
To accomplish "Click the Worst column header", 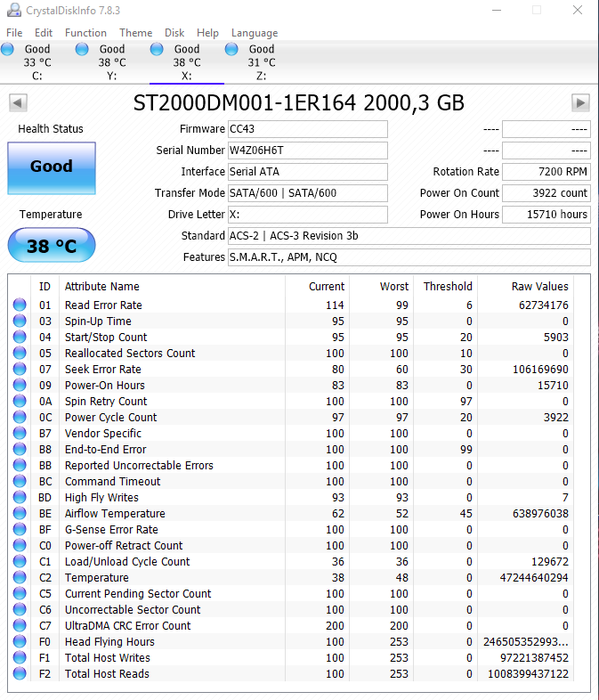I will pyautogui.click(x=393, y=286).
